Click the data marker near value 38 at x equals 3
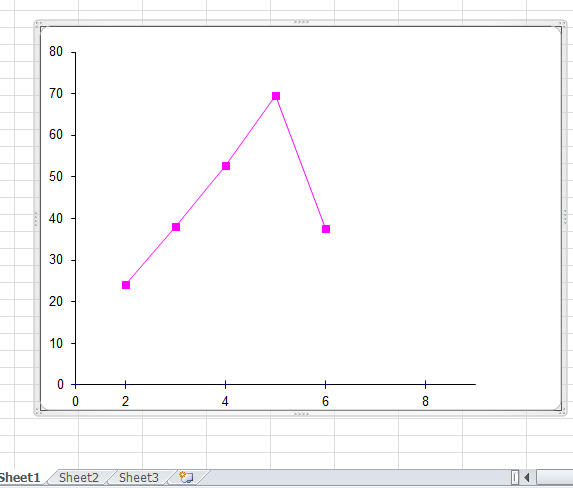573x488 pixels. [176, 227]
